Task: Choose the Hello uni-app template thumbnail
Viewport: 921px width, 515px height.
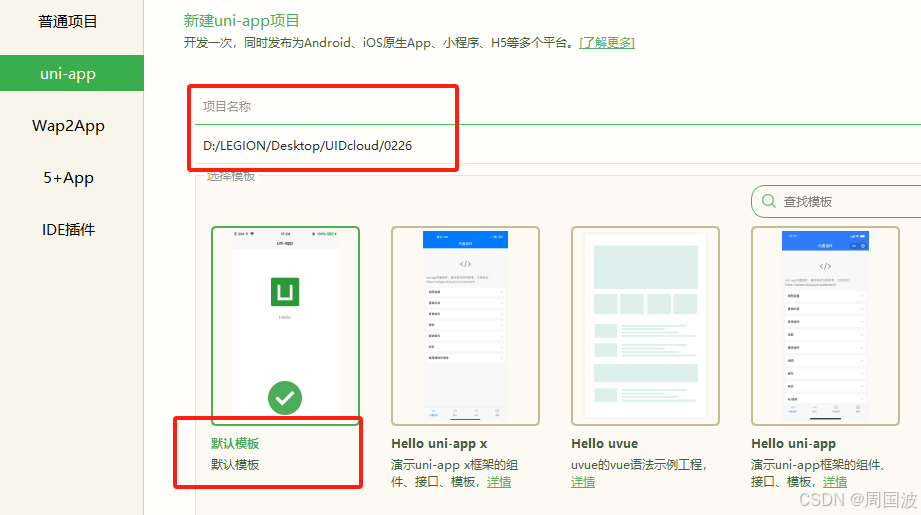Action: click(x=825, y=326)
